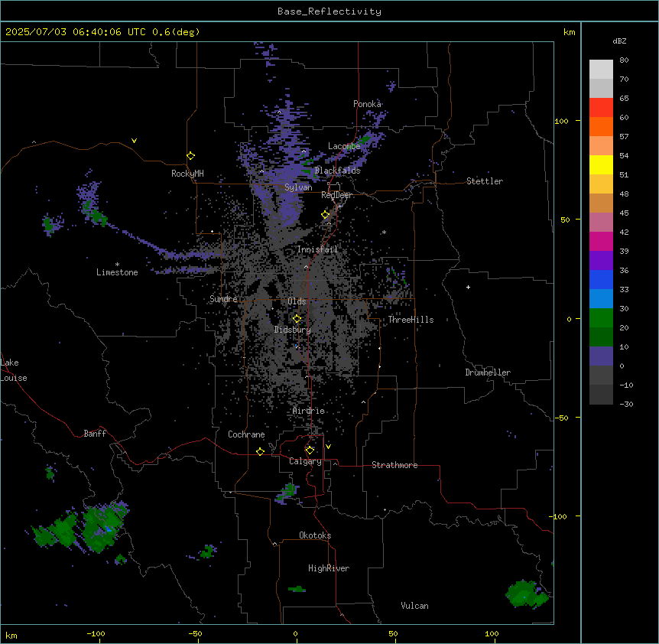Click the -100 tick on the horizontal axis
The width and height of the screenshot is (659, 644).
click(96, 633)
